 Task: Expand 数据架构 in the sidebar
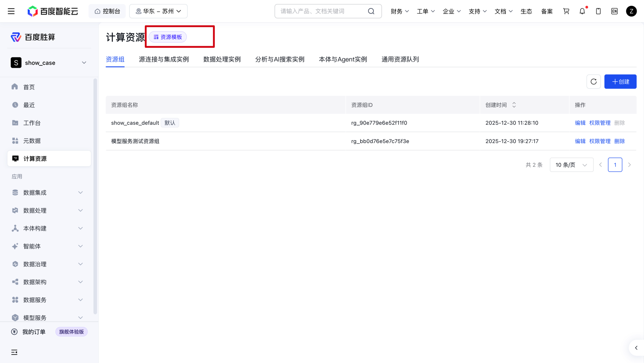point(49,282)
